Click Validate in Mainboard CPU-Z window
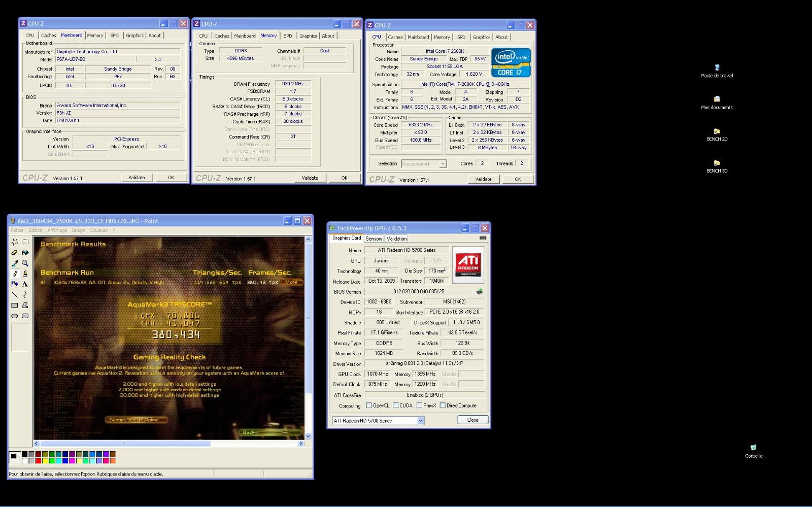Viewport: 812px width, 507px height. pyautogui.click(x=137, y=178)
